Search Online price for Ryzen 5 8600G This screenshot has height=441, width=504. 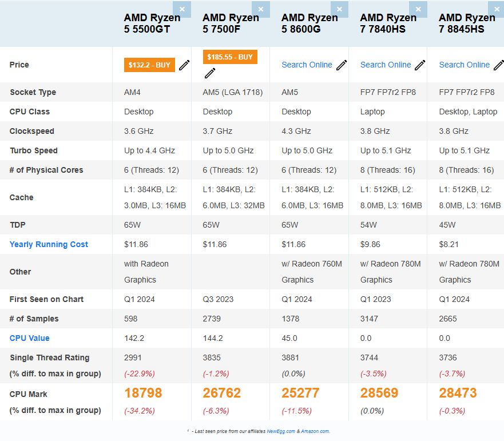point(307,65)
